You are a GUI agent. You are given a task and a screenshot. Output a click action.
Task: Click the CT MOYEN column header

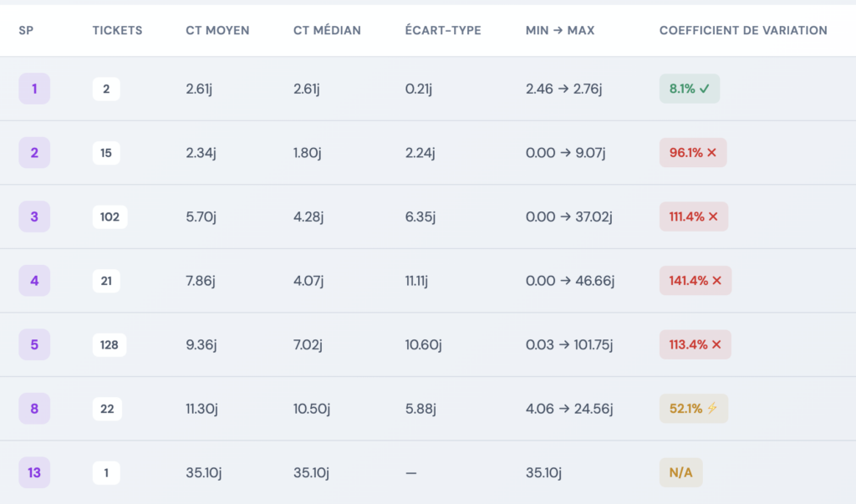217,31
